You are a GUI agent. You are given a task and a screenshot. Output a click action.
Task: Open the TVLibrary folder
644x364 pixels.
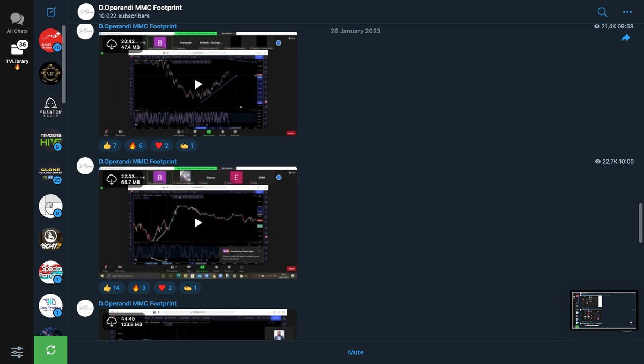point(17,54)
